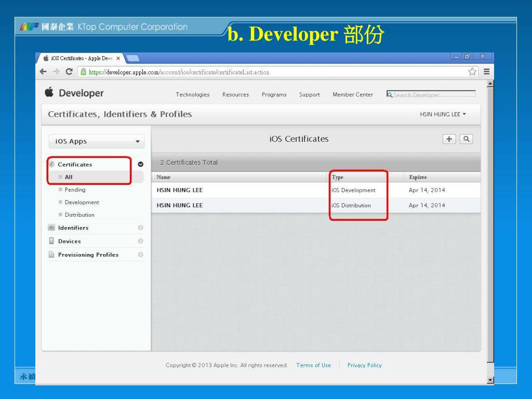
Task: Click the page scrollbar up arrow
Action: [x=490, y=84]
